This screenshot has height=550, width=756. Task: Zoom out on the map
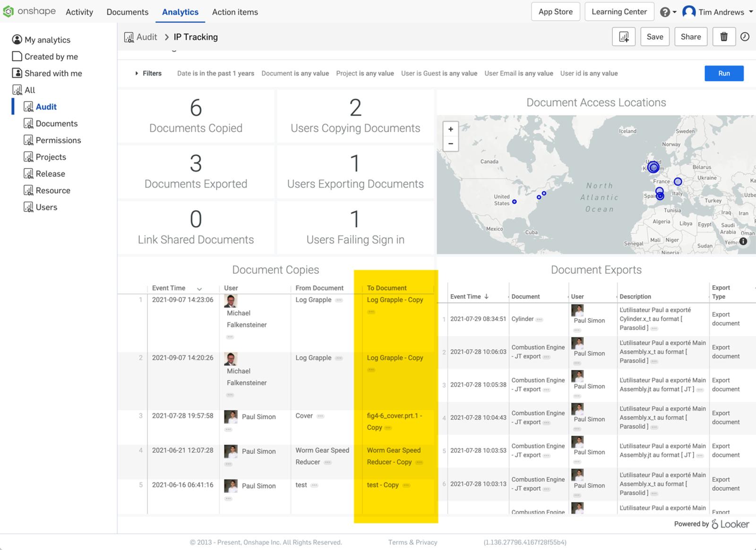(451, 144)
